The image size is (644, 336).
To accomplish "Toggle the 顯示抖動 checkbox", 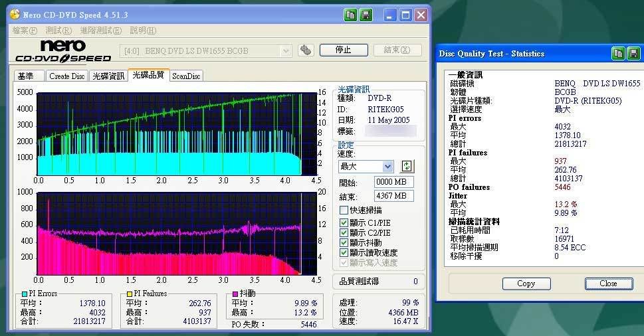I will click(x=344, y=242).
